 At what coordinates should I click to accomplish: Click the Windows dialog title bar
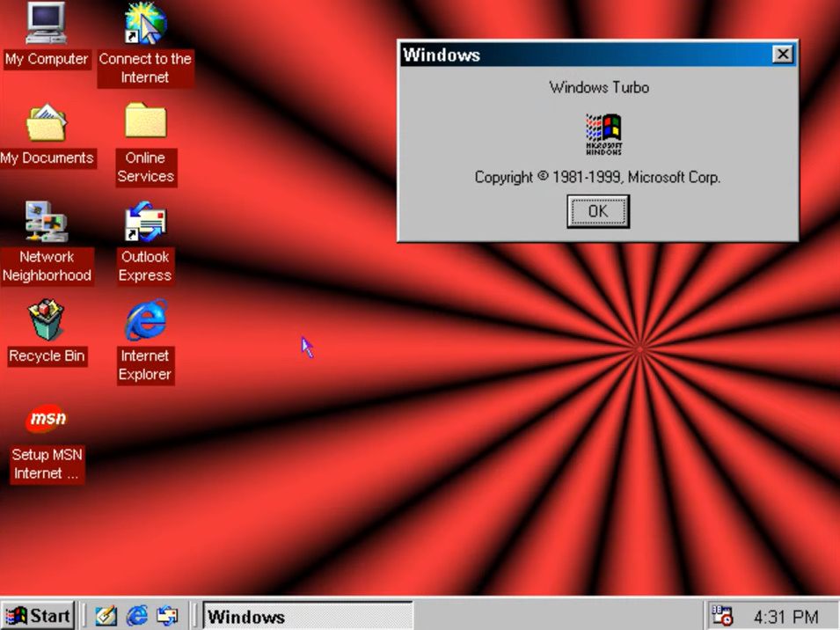click(598, 55)
